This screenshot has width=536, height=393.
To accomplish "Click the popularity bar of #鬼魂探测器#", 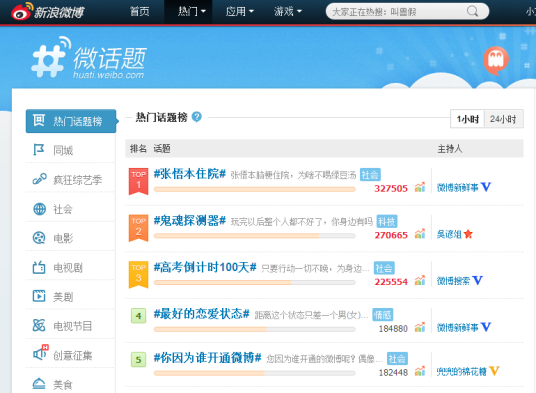I will (255, 235).
